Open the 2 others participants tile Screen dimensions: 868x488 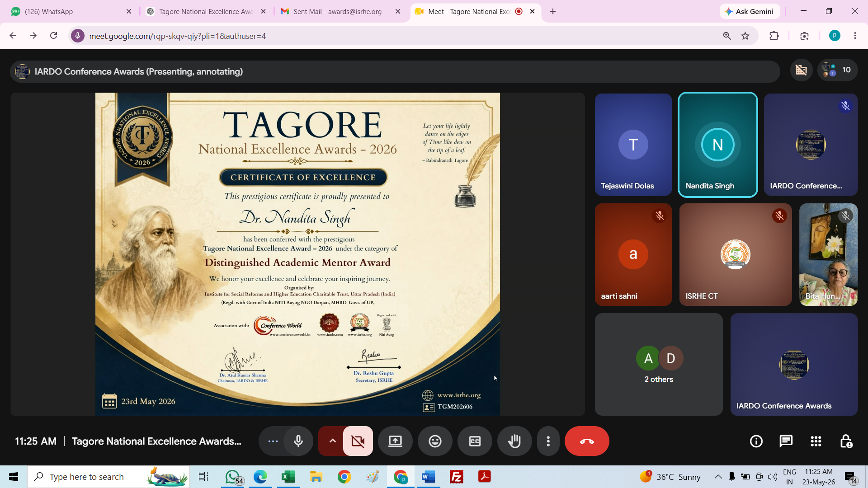pyautogui.click(x=659, y=364)
